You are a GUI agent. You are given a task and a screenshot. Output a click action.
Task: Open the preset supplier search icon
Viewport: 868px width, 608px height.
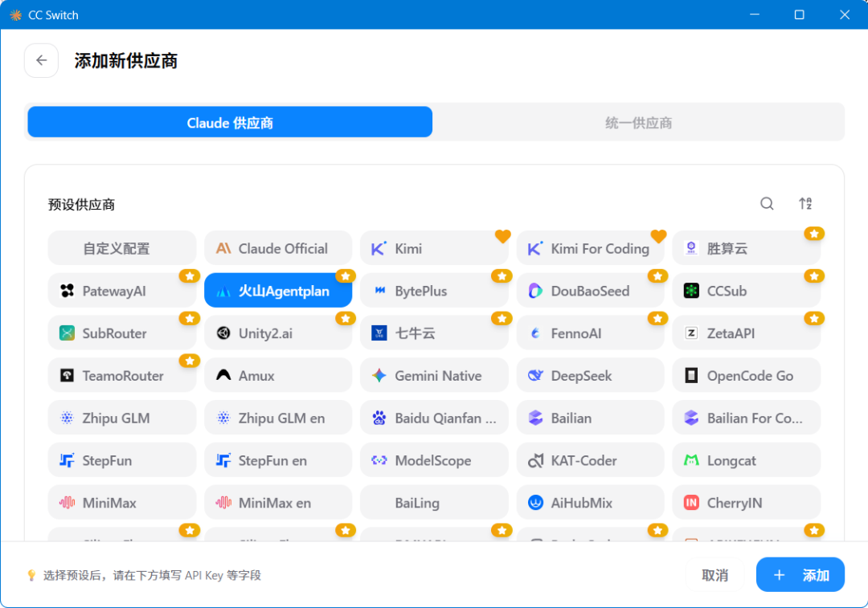click(x=767, y=203)
